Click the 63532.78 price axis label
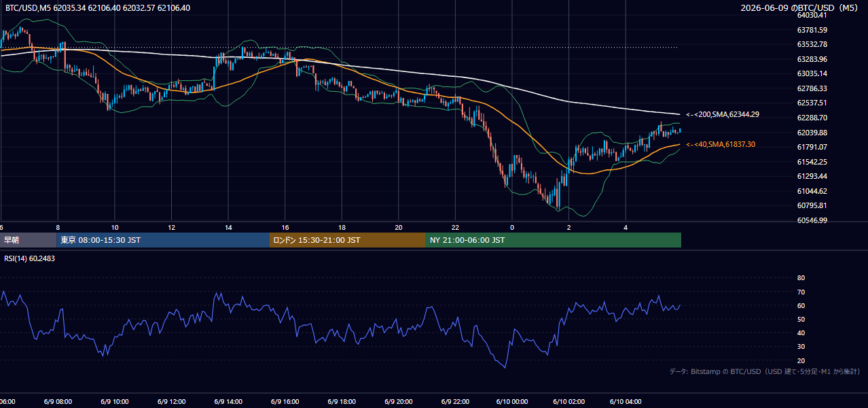 coord(812,44)
